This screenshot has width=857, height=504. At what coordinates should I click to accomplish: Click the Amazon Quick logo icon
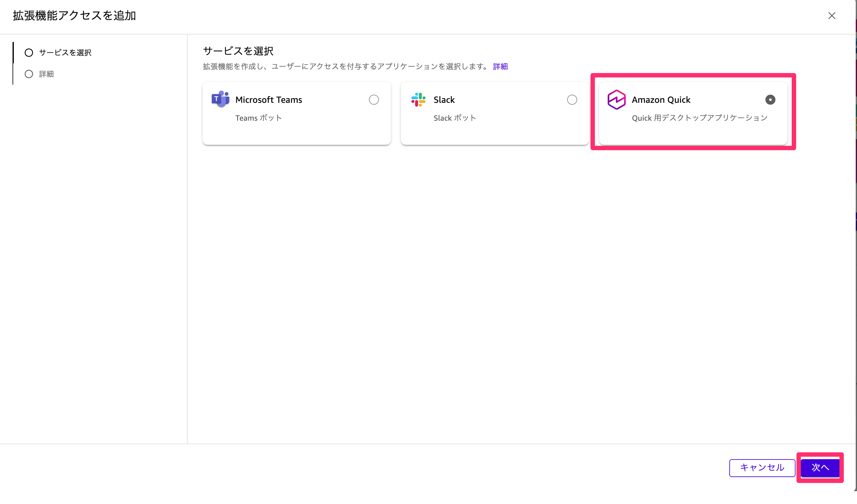[617, 100]
